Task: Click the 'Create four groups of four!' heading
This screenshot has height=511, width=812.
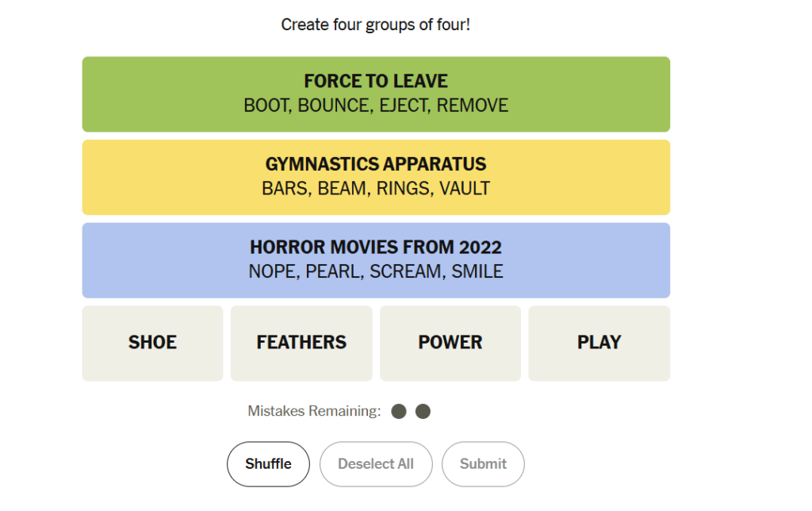Action: (x=375, y=25)
